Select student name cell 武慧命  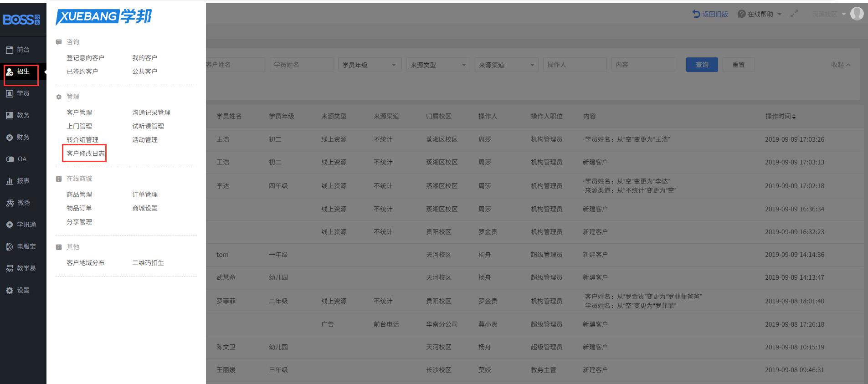(226, 277)
